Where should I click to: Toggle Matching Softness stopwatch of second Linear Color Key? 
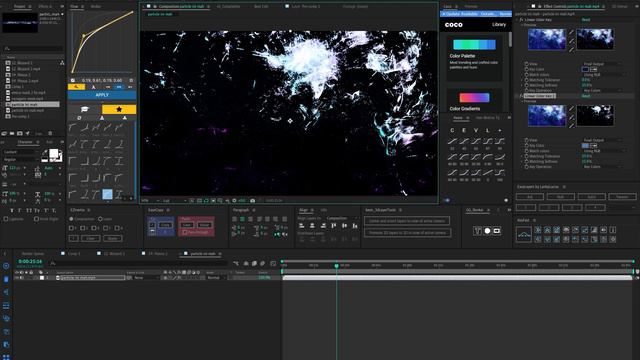pyautogui.click(x=527, y=161)
